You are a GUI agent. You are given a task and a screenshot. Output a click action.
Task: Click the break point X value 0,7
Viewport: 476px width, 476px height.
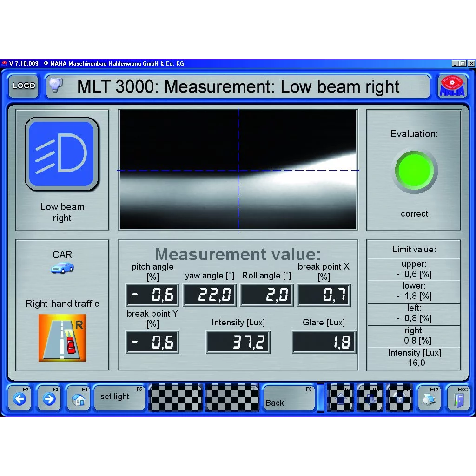324,295
